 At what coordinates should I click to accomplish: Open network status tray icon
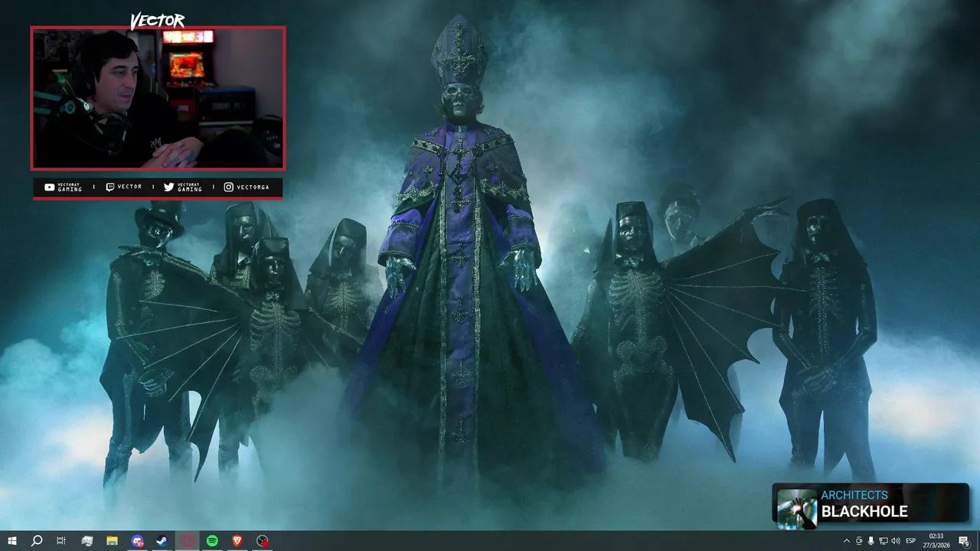[x=884, y=541]
